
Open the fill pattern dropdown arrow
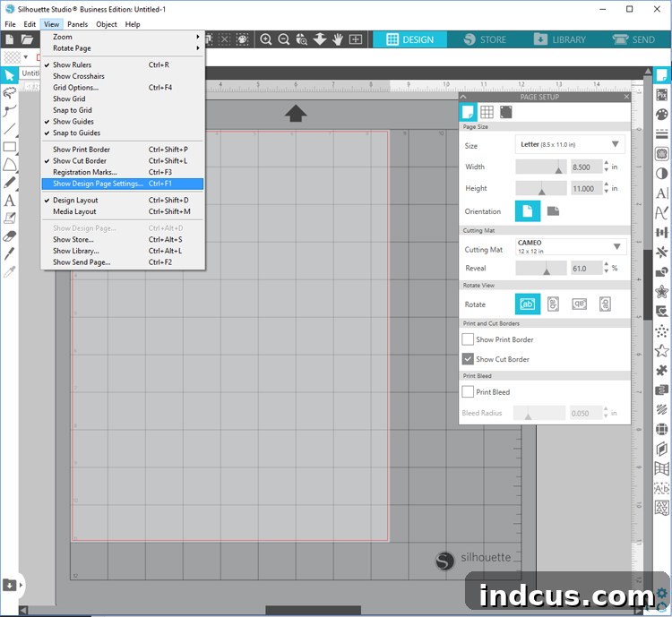(x=26, y=57)
